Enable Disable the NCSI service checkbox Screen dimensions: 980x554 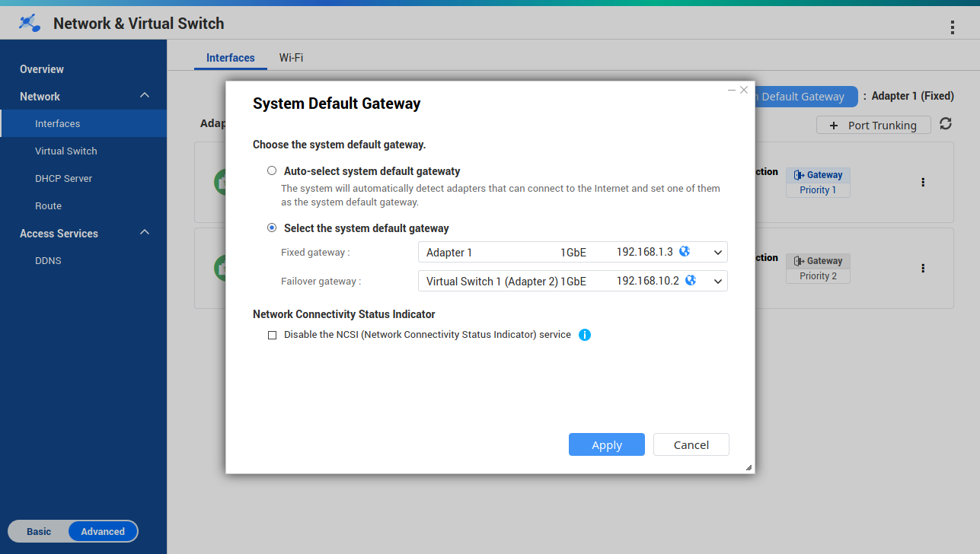coord(273,336)
